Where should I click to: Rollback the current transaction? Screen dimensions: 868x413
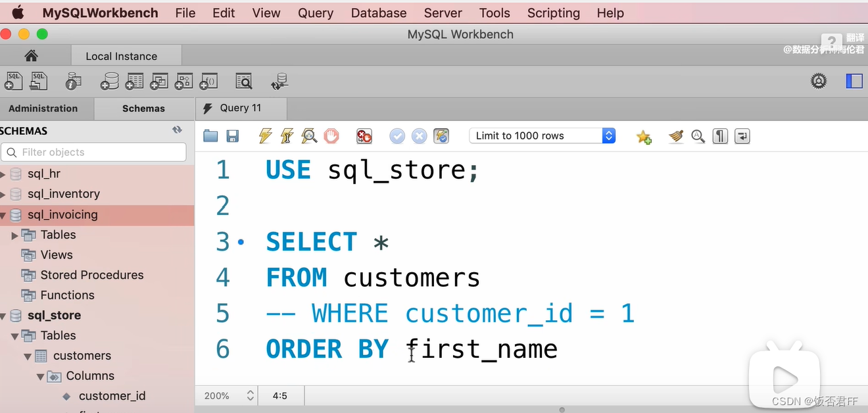point(419,136)
